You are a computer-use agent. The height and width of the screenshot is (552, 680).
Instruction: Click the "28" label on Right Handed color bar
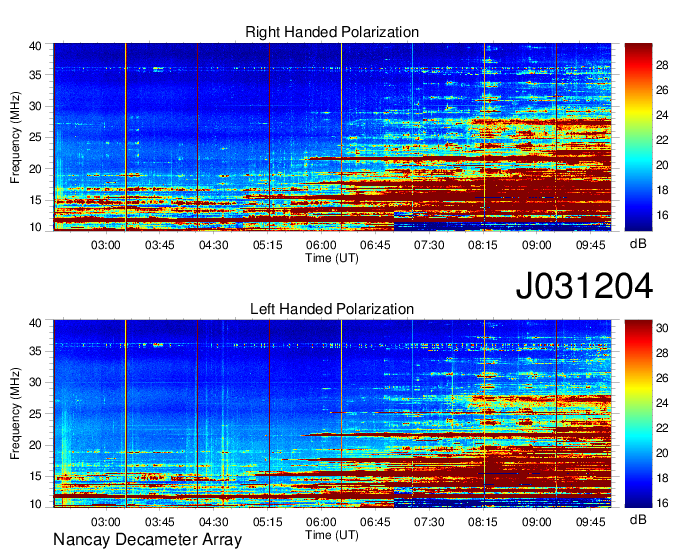tap(662, 65)
